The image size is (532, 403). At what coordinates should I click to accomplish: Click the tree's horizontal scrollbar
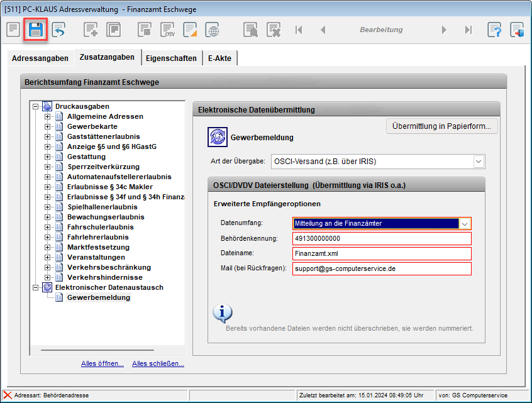click(96, 350)
